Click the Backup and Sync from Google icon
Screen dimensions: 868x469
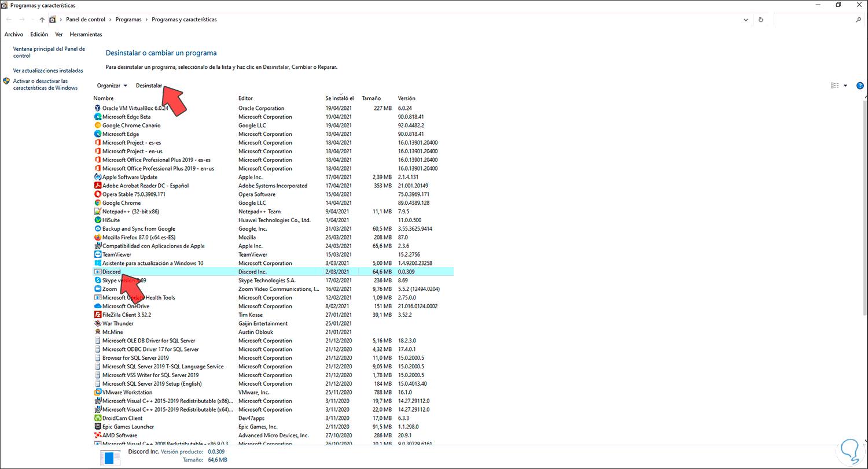point(97,229)
